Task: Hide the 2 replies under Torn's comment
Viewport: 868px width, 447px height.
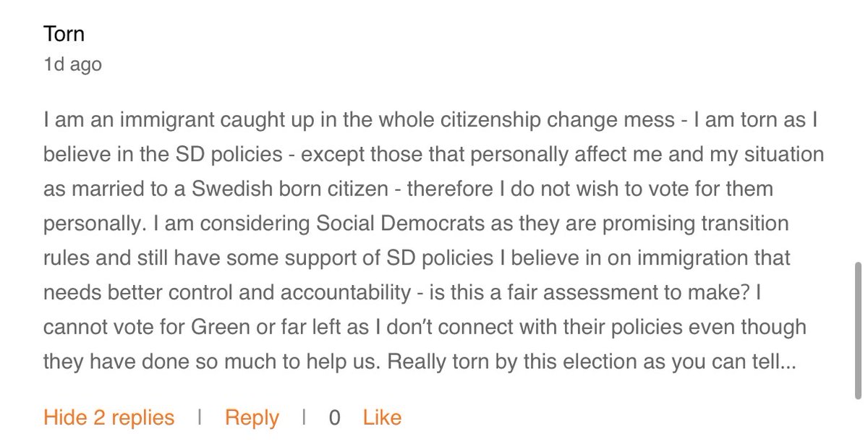Action: [109, 417]
